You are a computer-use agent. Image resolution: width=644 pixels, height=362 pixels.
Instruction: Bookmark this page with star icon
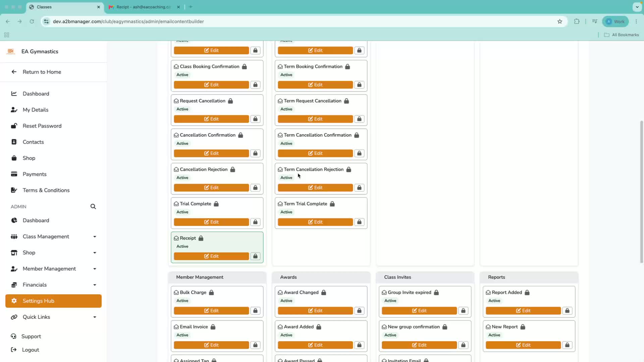(x=560, y=21)
